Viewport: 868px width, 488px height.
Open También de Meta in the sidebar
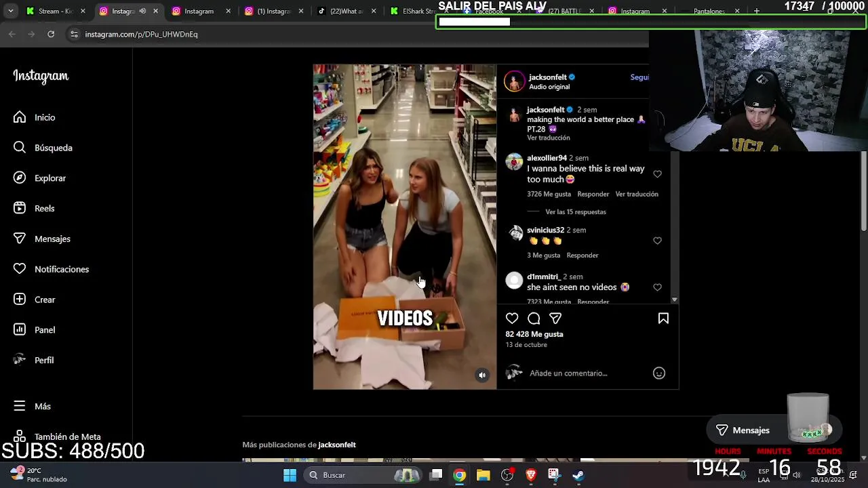pyautogui.click(x=58, y=436)
